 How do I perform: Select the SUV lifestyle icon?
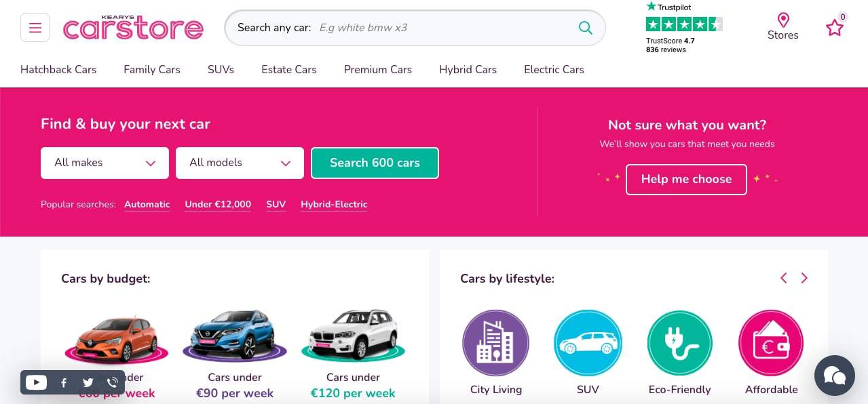588,343
